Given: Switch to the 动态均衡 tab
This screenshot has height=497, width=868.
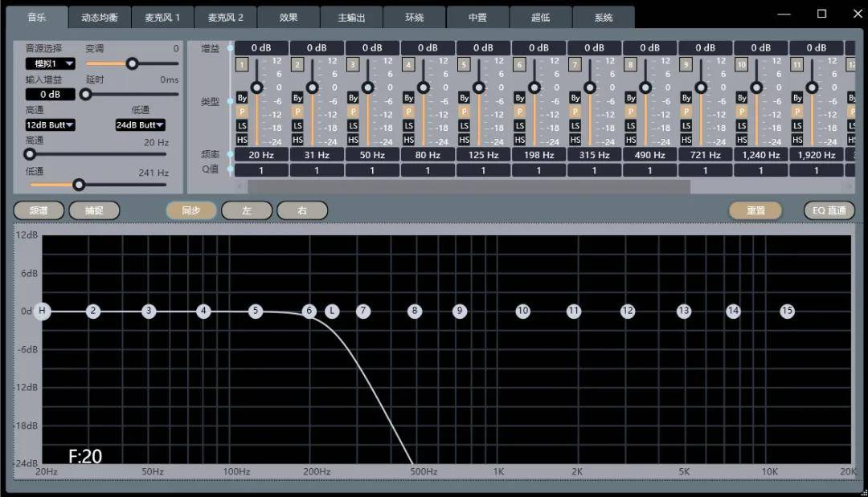Looking at the screenshot, I should (100, 18).
